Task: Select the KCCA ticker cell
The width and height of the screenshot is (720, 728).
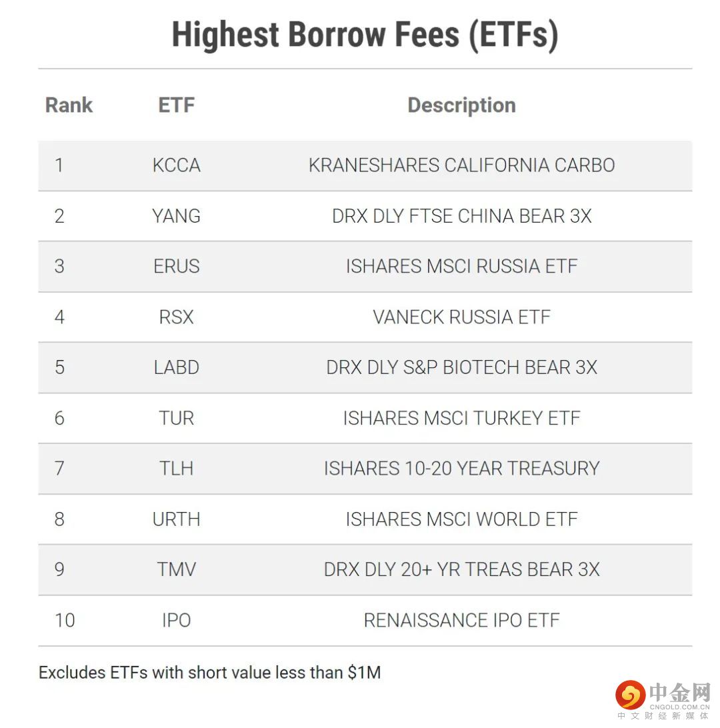Action: click(176, 165)
